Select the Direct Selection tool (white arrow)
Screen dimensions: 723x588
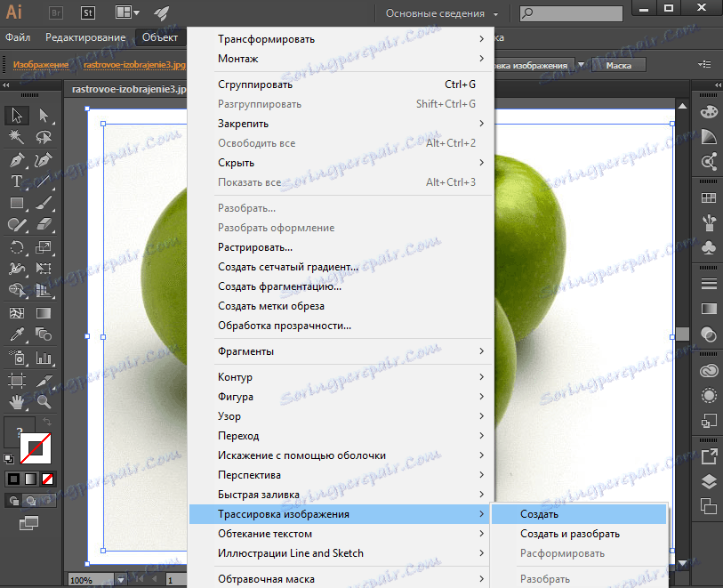point(44,116)
